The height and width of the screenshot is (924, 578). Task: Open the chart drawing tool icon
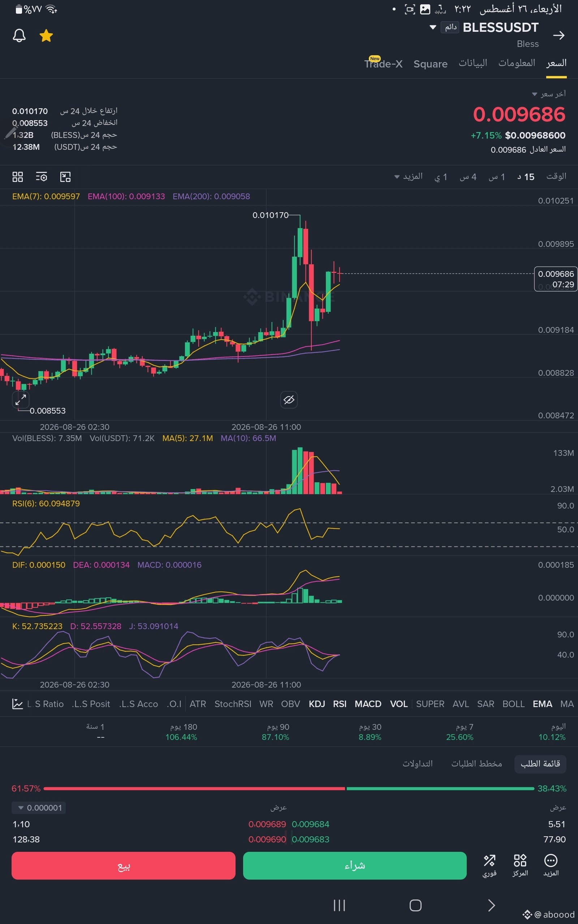pyautogui.click(x=65, y=177)
